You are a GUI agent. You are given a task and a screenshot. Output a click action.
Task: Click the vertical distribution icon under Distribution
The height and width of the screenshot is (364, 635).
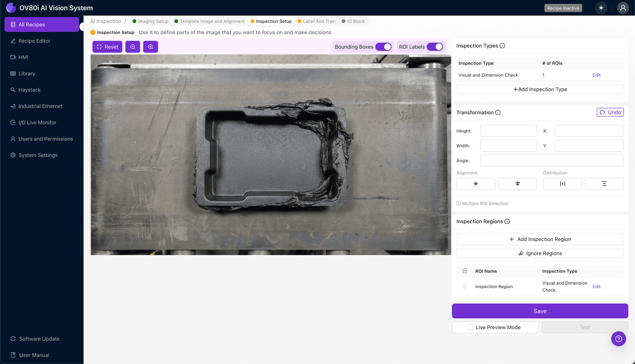tap(604, 183)
